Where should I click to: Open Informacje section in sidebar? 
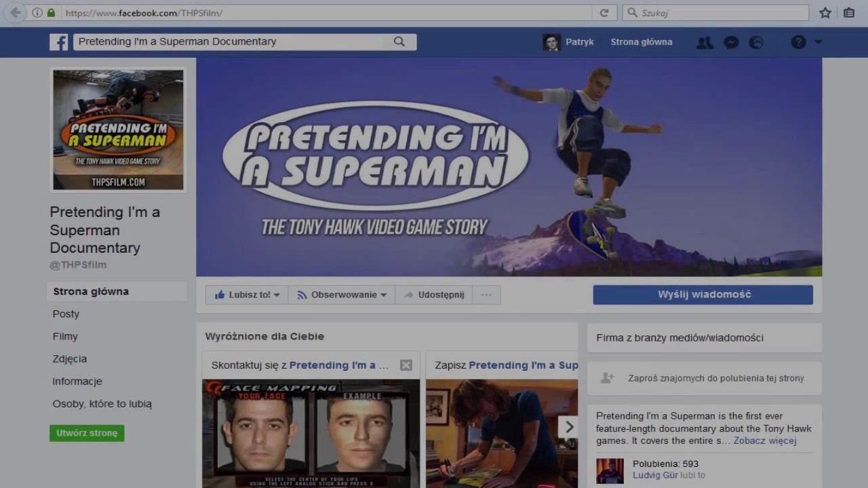pos(77,381)
